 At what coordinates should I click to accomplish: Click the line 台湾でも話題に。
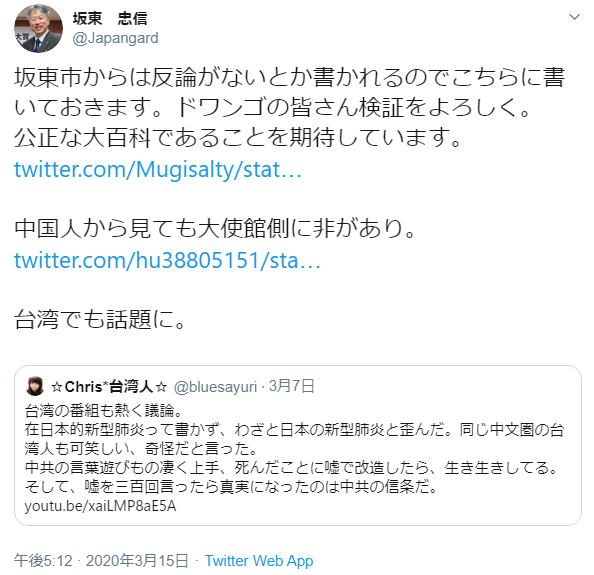pos(100,319)
